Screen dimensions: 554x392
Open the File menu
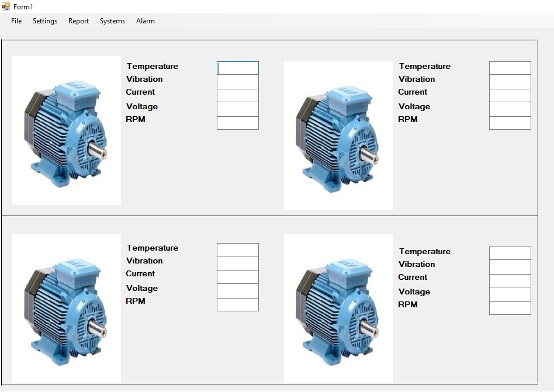point(16,21)
